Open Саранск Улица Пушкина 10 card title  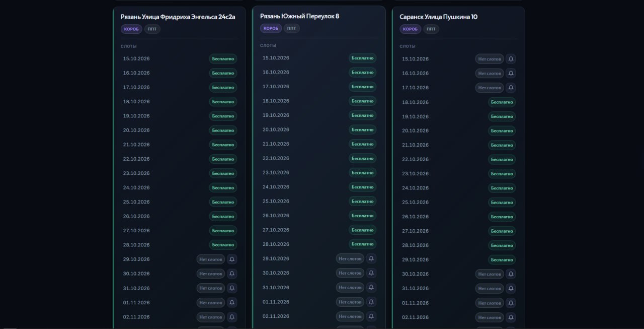[x=439, y=17]
